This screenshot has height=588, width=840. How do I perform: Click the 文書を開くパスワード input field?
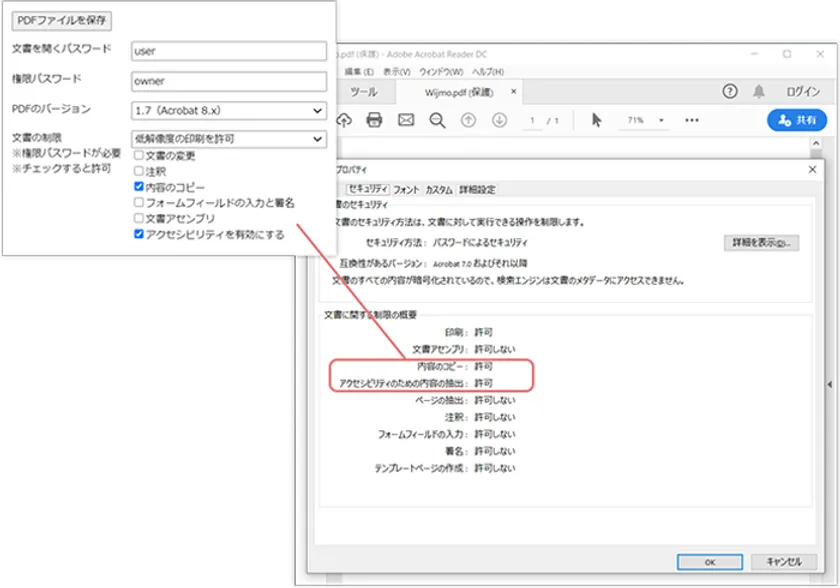(229, 51)
